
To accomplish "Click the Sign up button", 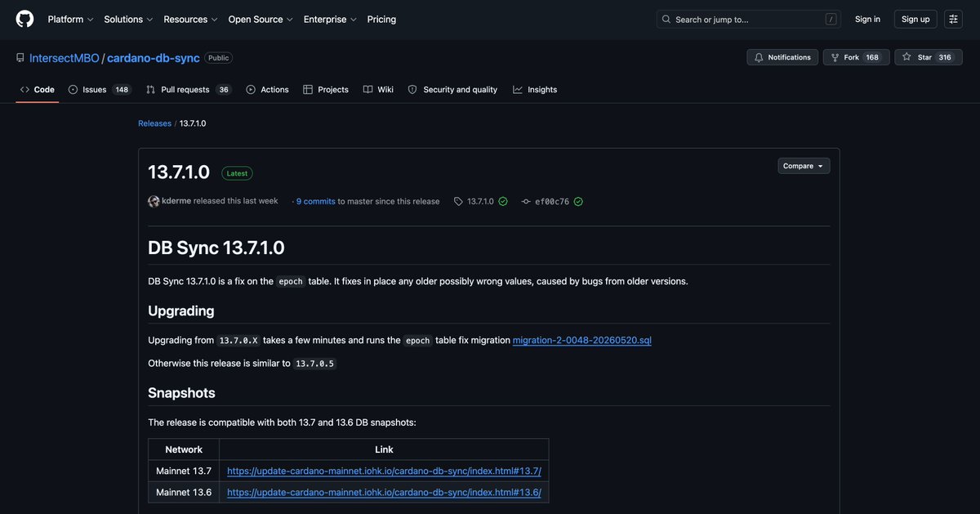I will [915, 19].
